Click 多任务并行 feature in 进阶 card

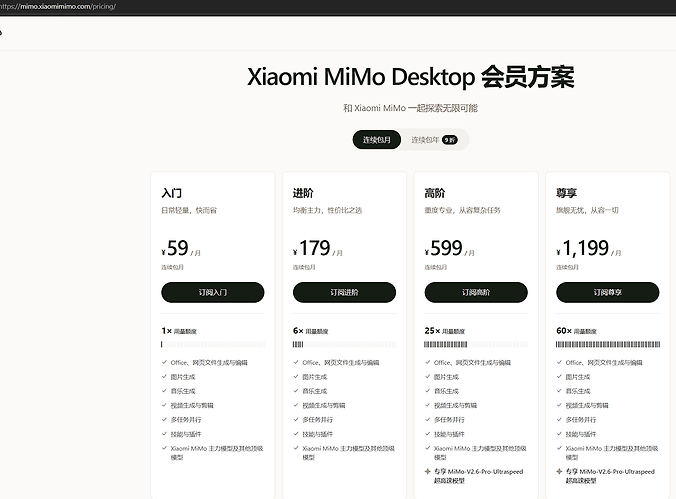(317, 420)
